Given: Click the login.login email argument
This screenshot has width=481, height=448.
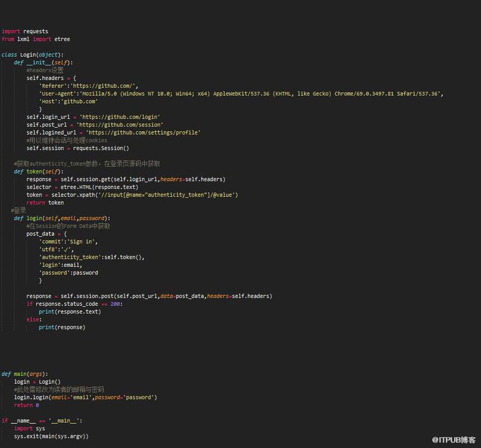Looking at the screenshot, I should point(71,397).
